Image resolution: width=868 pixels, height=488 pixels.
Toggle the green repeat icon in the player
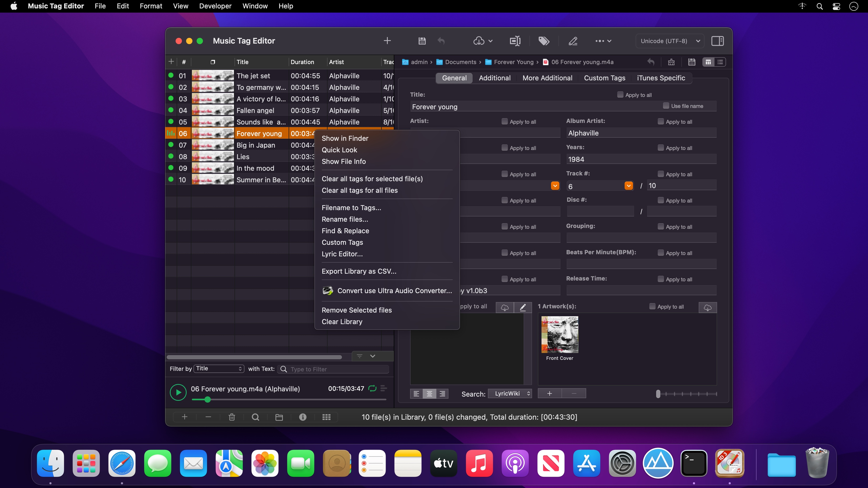372,388
